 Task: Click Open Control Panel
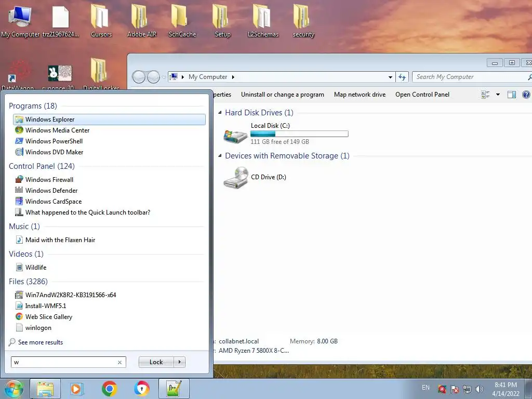tap(422, 95)
